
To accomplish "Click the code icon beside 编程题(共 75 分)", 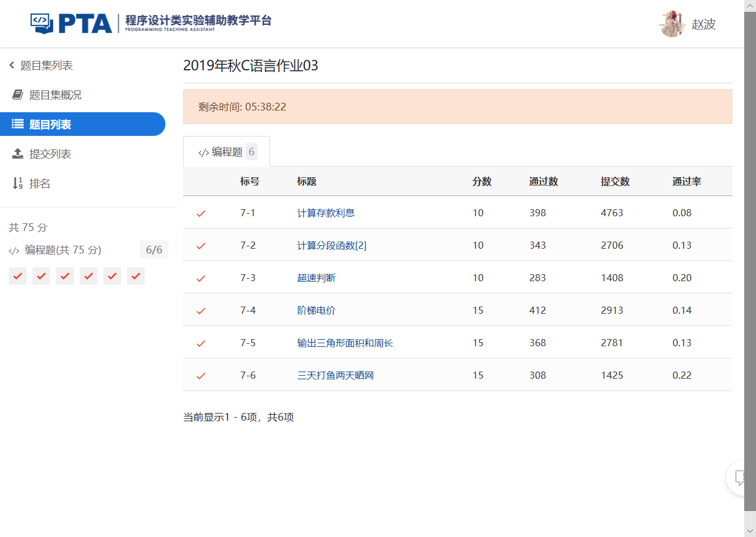I will coord(14,250).
